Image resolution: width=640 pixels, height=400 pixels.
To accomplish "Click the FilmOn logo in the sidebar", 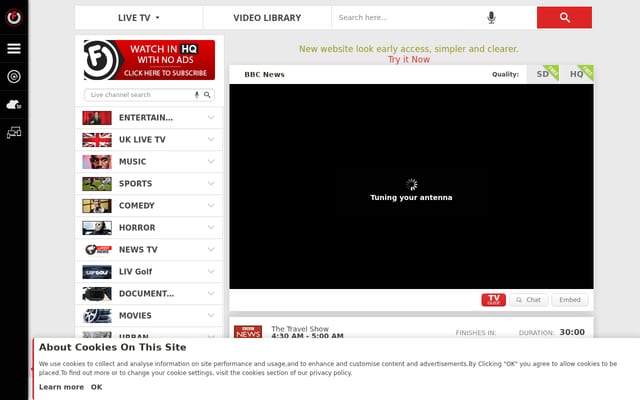I will (x=14, y=17).
